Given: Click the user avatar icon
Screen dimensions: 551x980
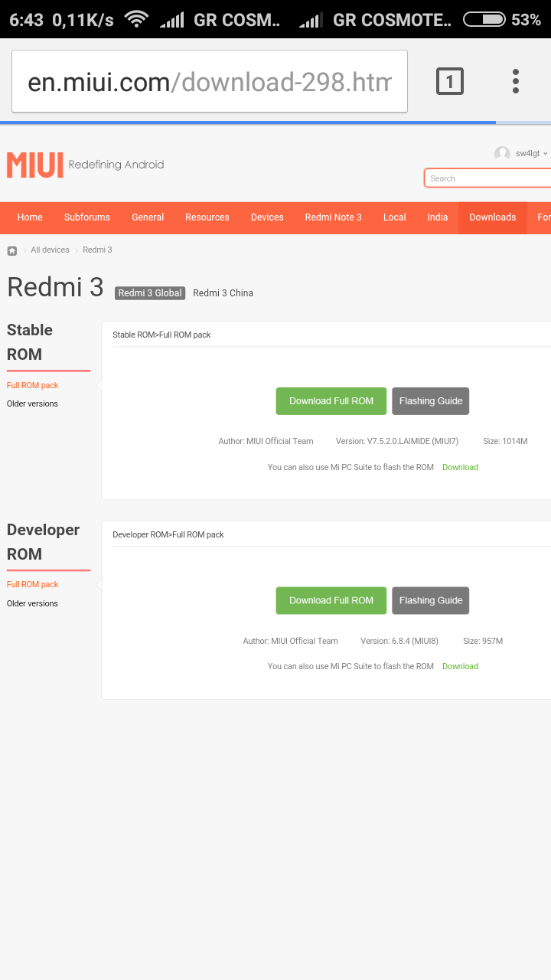Looking at the screenshot, I should click(x=502, y=154).
